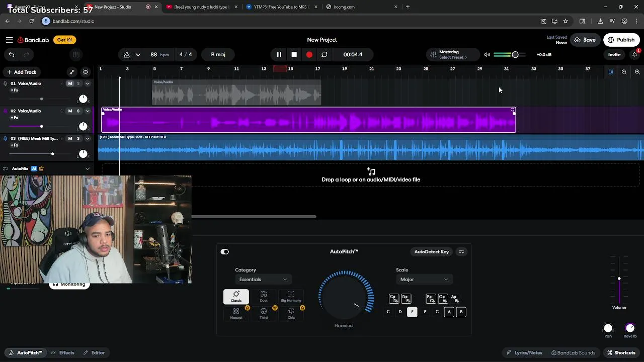Viewport: 644px width, 362px height.
Task: Solo track 02 Voice/Audio
Action: pyautogui.click(x=78, y=111)
